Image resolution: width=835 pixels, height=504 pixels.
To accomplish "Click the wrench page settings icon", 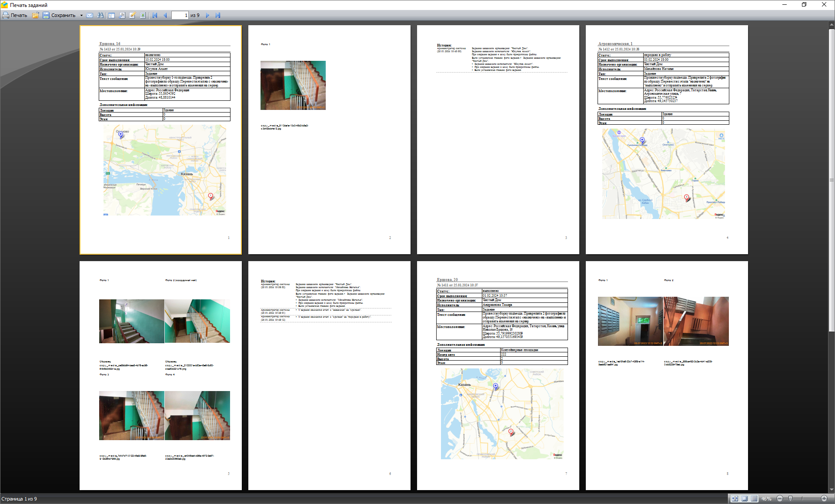I will 122,15.
